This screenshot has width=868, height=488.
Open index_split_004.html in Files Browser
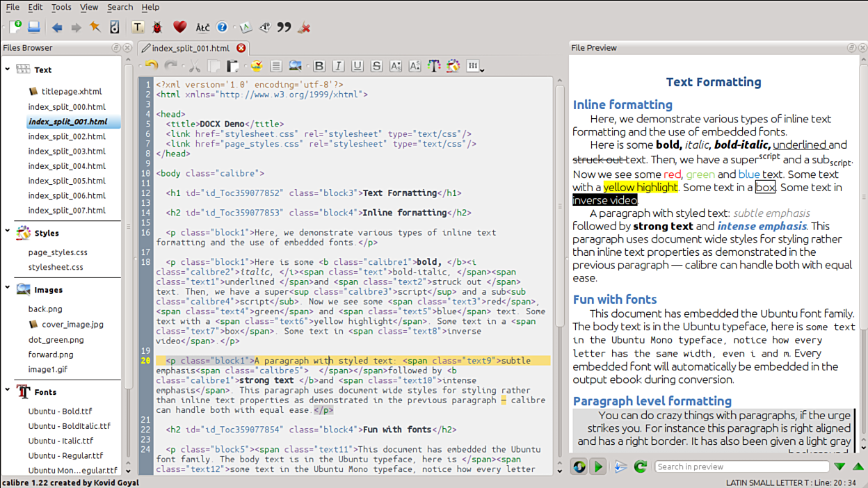click(x=67, y=166)
